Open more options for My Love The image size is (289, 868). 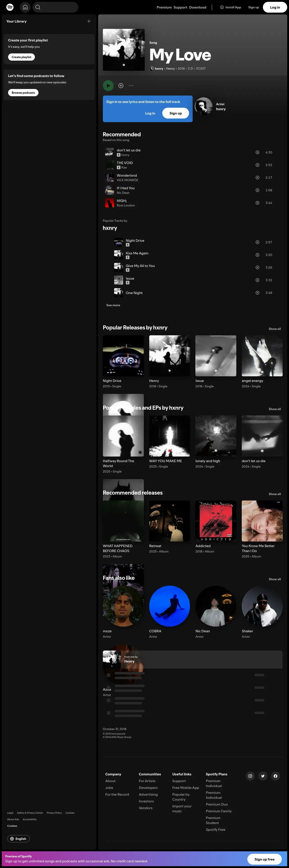pos(131,86)
